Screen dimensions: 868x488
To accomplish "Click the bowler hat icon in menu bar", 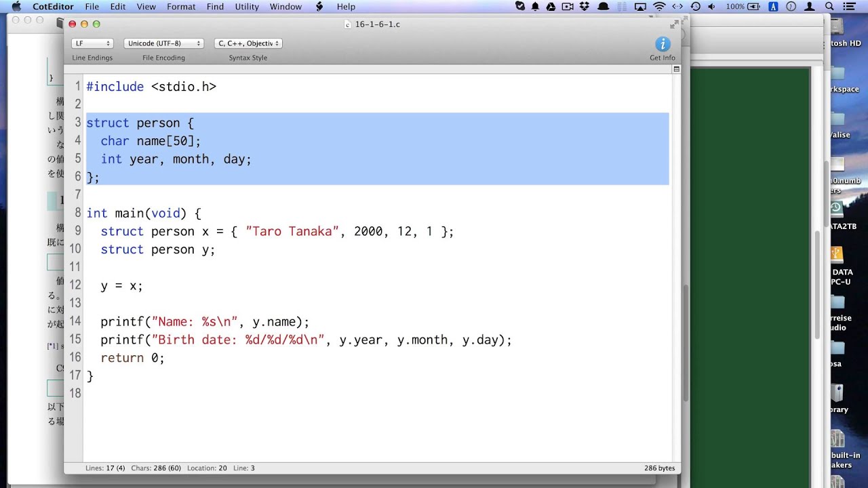I will [x=604, y=6].
